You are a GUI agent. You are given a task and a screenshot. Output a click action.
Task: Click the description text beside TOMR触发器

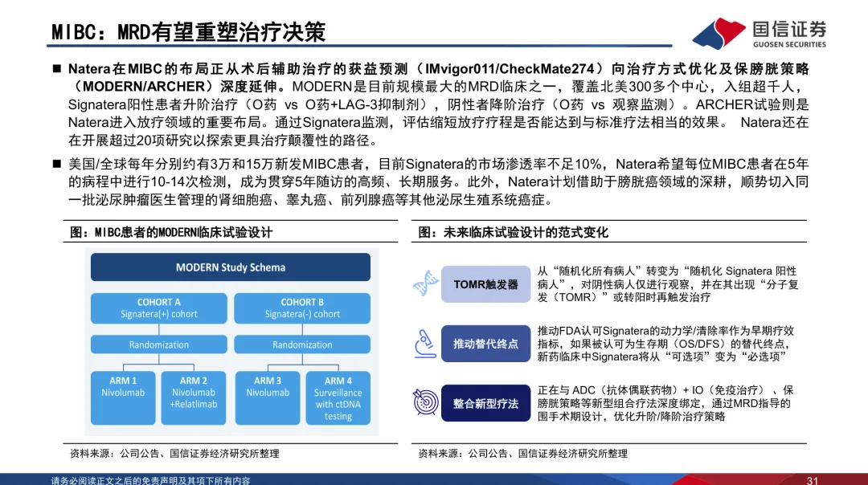pyautogui.click(x=668, y=284)
